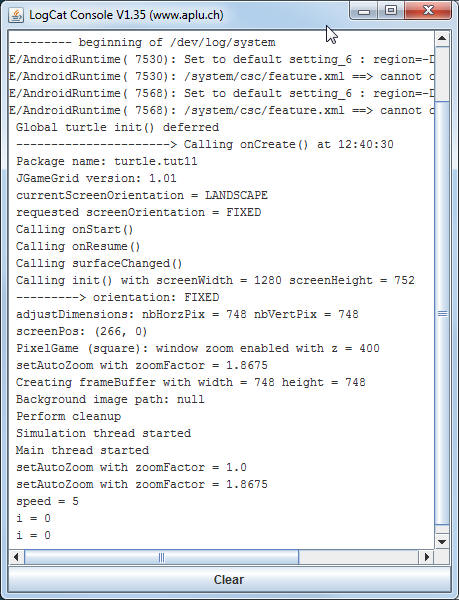This screenshot has height=600, width=459.
Task: Click the 'speed = 5' log line
Action: pos(47,501)
